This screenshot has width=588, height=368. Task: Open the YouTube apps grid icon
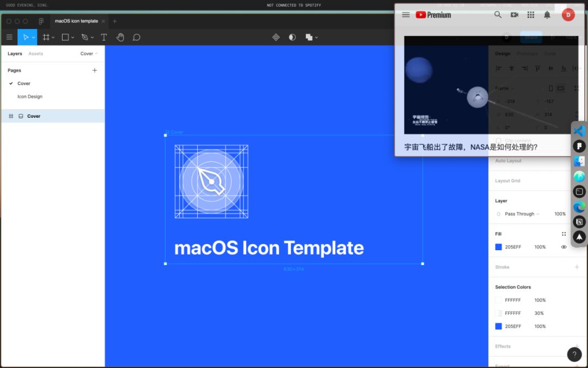(531, 15)
